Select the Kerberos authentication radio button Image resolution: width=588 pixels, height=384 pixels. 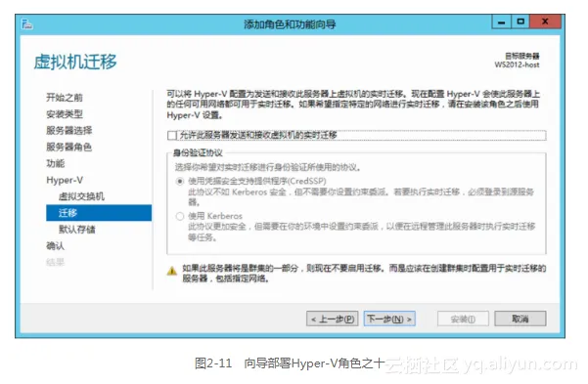click(180, 216)
